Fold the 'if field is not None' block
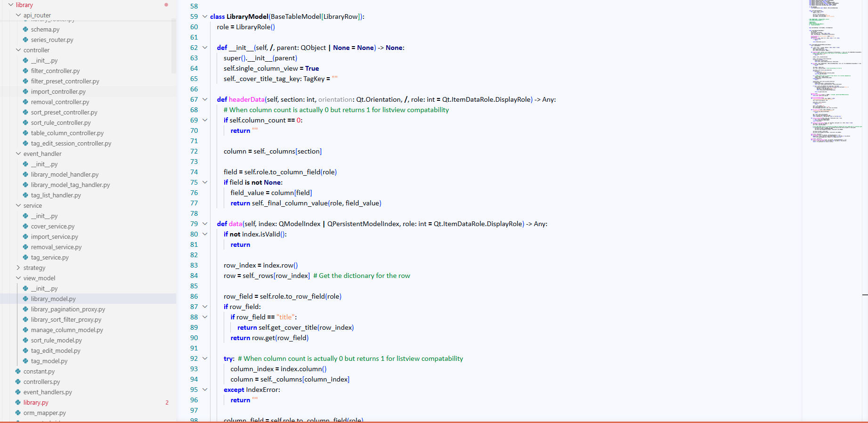Viewport: 868px width, 423px height. point(205,182)
